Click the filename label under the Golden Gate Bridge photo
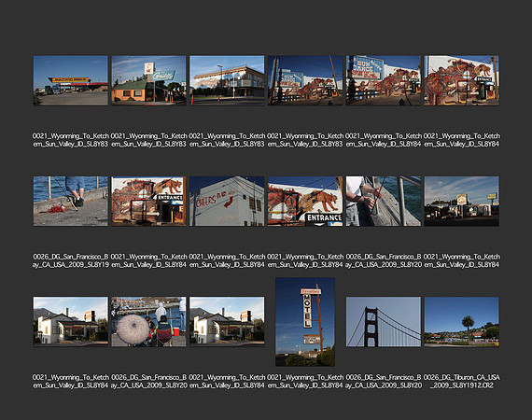Viewport: 532px width, 420px height. click(384, 382)
